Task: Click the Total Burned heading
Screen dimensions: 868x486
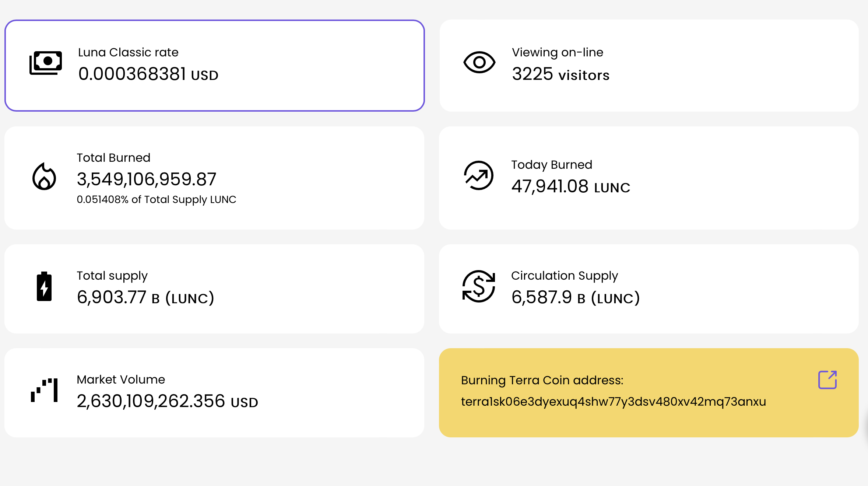Action: pyautogui.click(x=113, y=158)
